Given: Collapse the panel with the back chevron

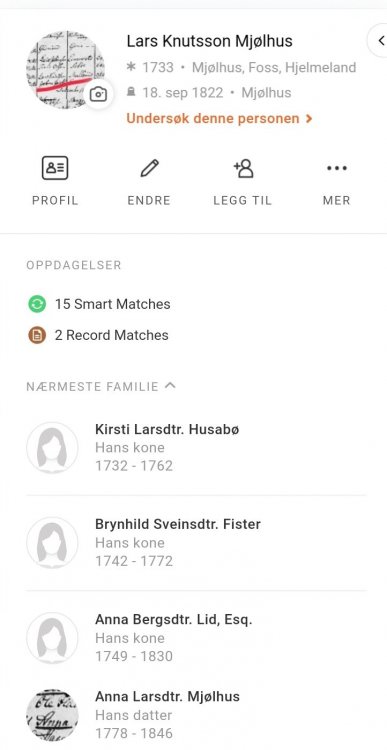Looking at the screenshot, I should click(x=380, y=41).
